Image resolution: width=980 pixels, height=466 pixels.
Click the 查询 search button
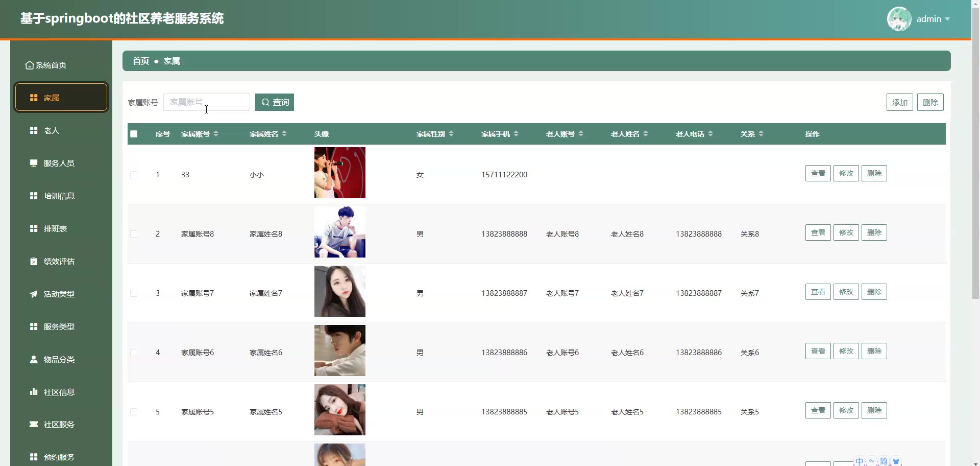coord(275,102)
